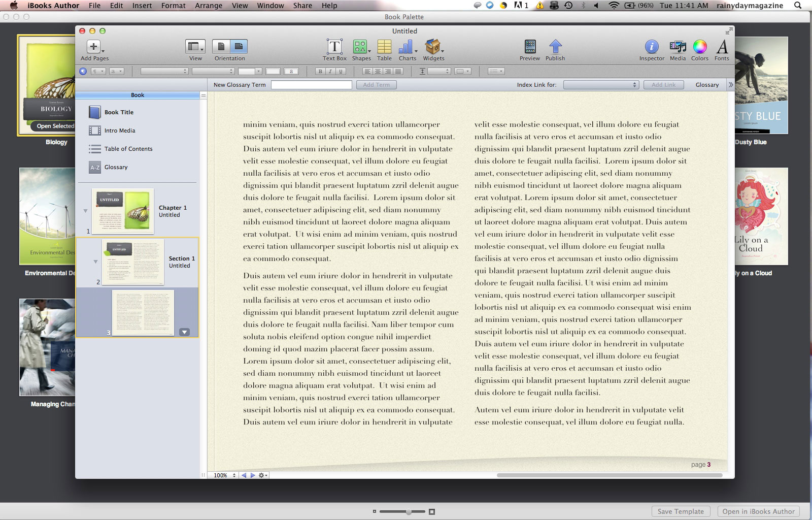Open the Fonts panel
Screen dimensions: 812x520
click(722, 47)
